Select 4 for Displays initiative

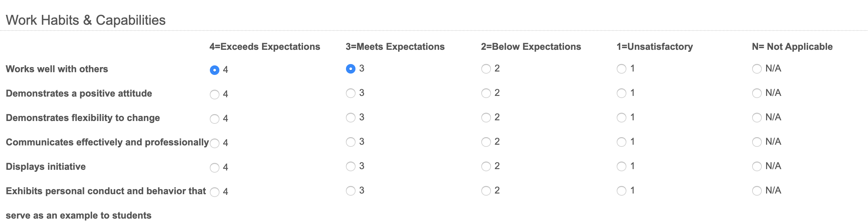coord(215,168)
